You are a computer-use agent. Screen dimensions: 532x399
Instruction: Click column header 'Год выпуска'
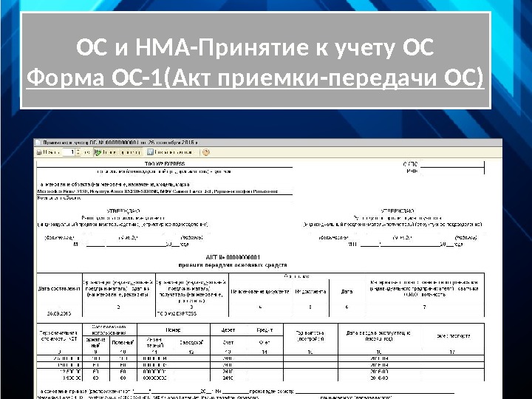(x=310, y=336)
